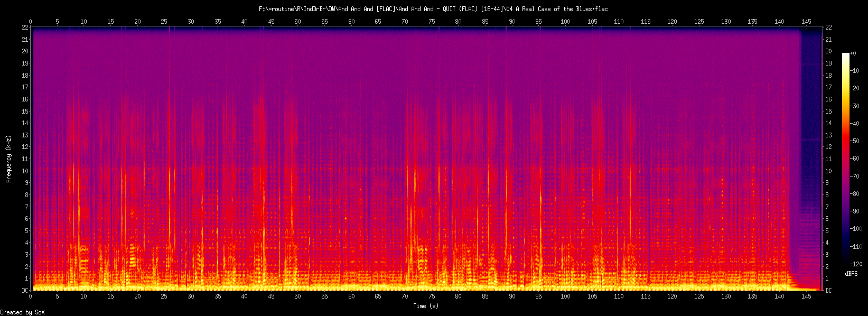Click the '-110' colorbar value
The height and width of the screenshot is (316, 868).
[856, 247]
